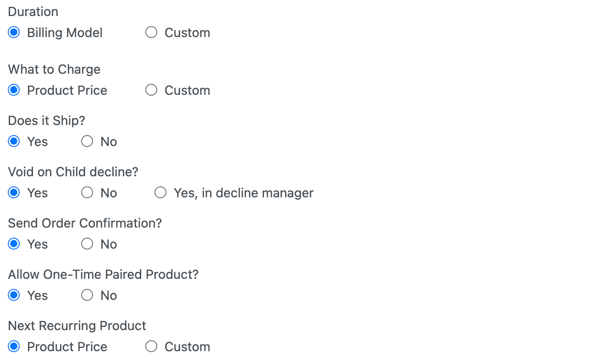Turn on Send Order Confirmation Yes
600x364 pixels.
tap(14, 244)
